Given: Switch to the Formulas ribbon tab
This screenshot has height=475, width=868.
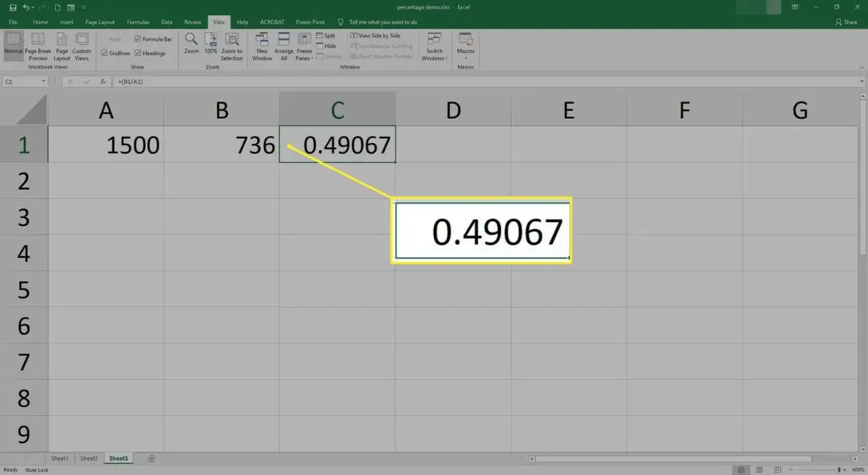Looking at the screenshot, I should tap(138, 21).
